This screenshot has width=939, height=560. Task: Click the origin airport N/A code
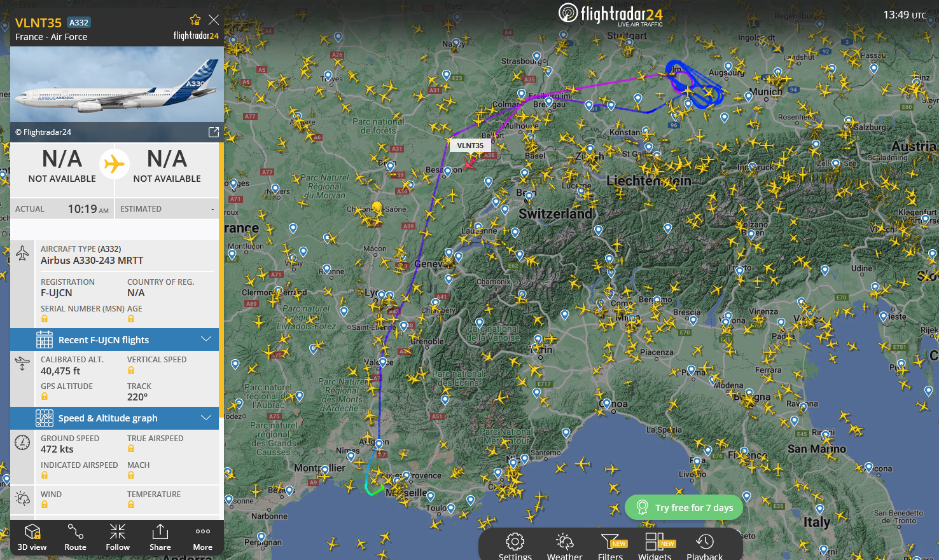click(x=62, y=158)
